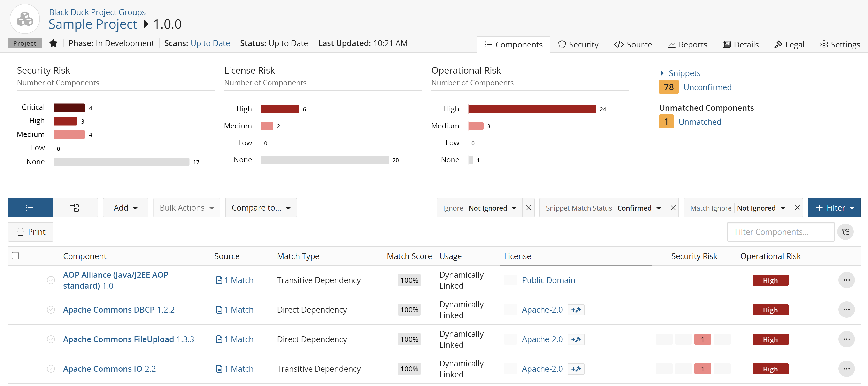This screenshot has height=386, width=868.
Task: Open the Add dropdown
Action: (125, 208)
